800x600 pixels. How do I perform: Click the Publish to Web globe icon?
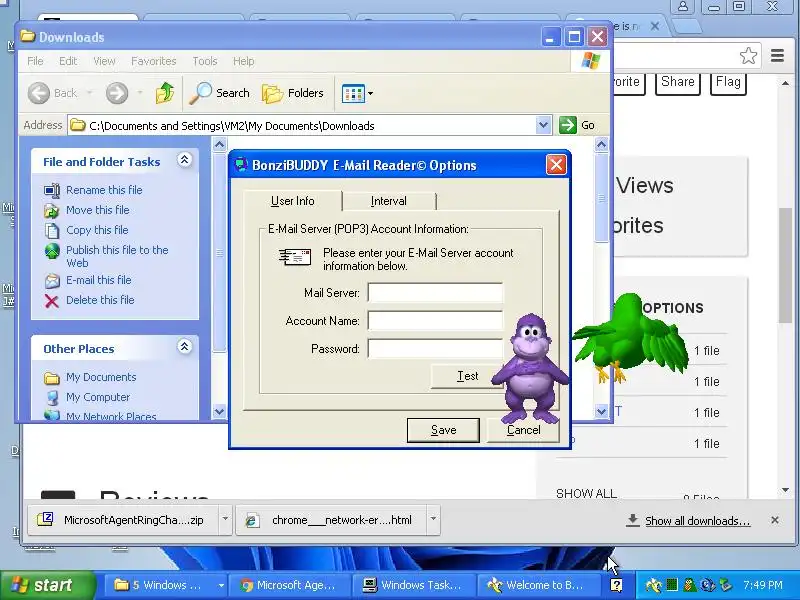tap(52, 251)
